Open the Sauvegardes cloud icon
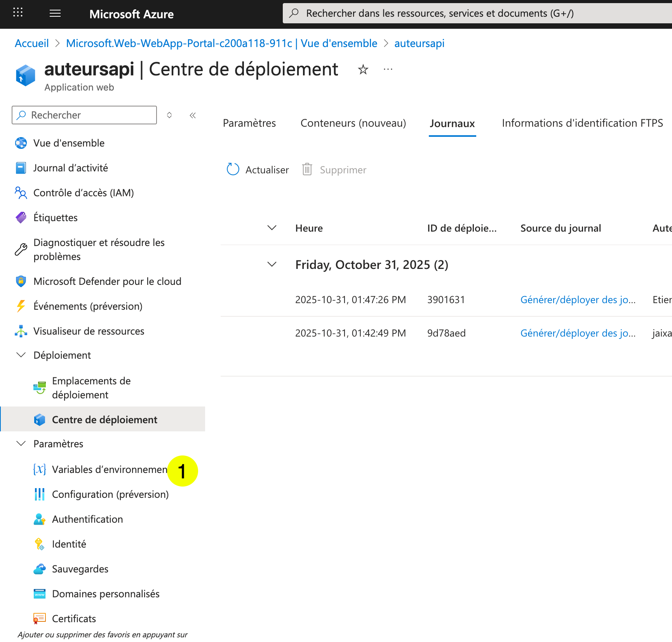The image size is (672, 642). pyautogui.click(x=39, y=569)
